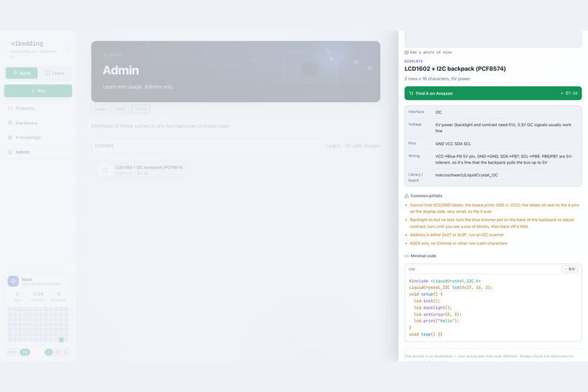Open Knowledge in the sidebar

click(x=38, y=137)
